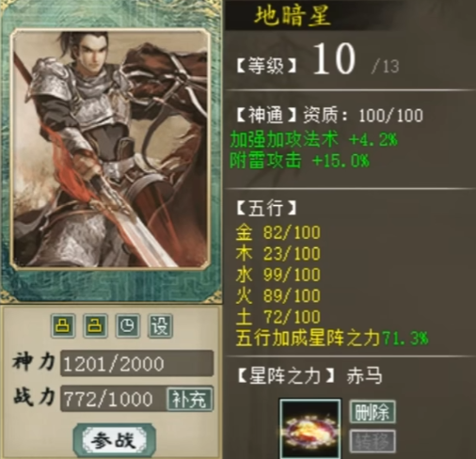Click the greyed 转移 transfer button

coord(373,441)
